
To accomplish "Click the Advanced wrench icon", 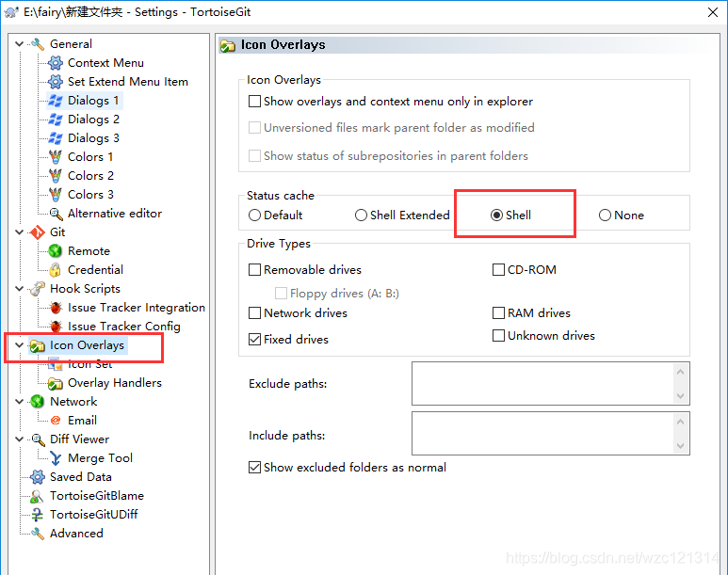I will point(37,534).
